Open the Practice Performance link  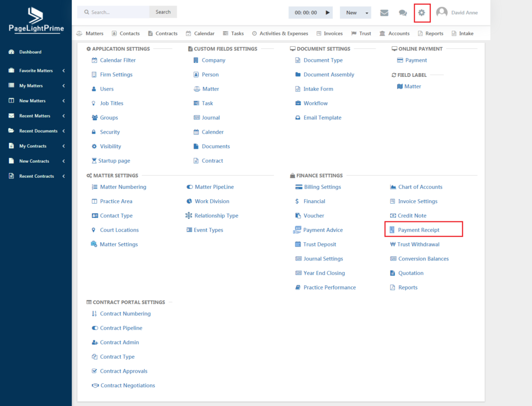(x=329, y=287)
